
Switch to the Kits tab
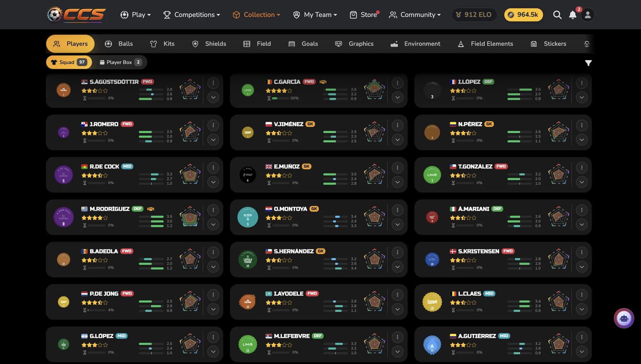pyautogui.click(x=162, y=44)
